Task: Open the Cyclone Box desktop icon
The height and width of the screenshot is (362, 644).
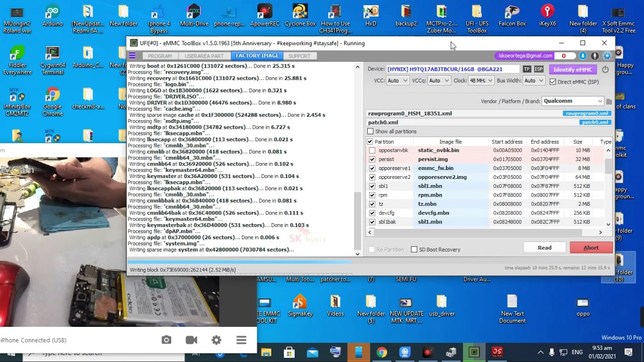Action: [x=300, y=15]
